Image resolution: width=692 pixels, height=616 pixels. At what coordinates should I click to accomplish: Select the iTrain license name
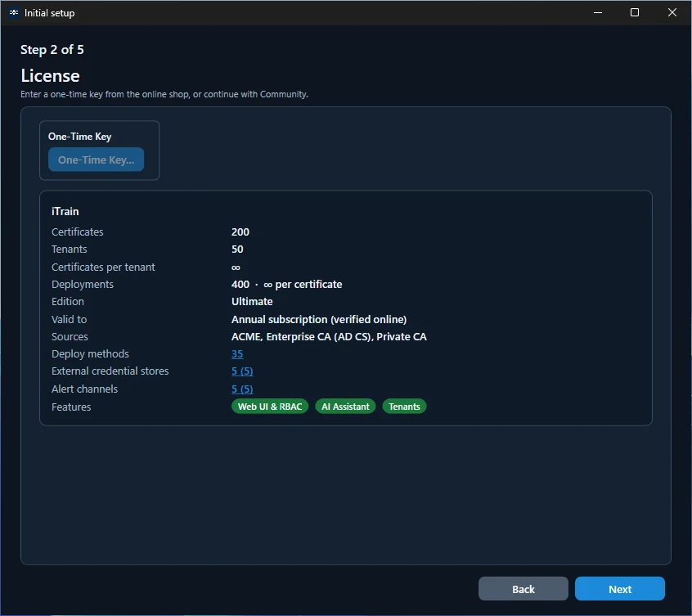pyautogui.click(x=65, y=211)
